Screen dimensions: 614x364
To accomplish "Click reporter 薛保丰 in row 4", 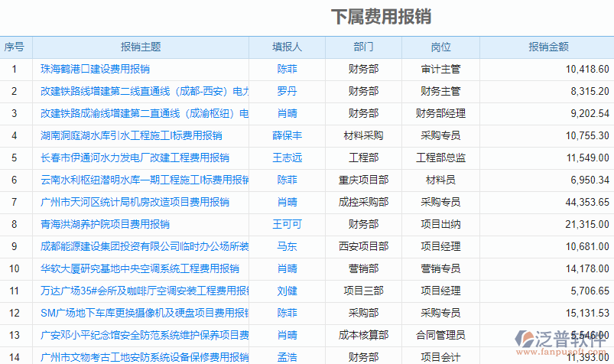I will [287, 136].
